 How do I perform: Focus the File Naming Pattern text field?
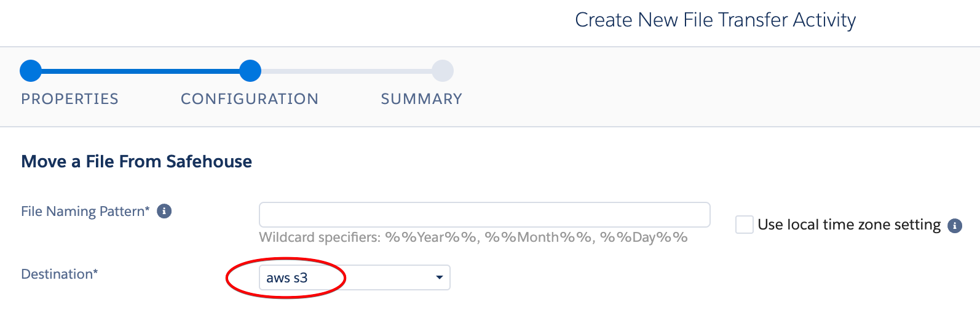pos(484,215)
